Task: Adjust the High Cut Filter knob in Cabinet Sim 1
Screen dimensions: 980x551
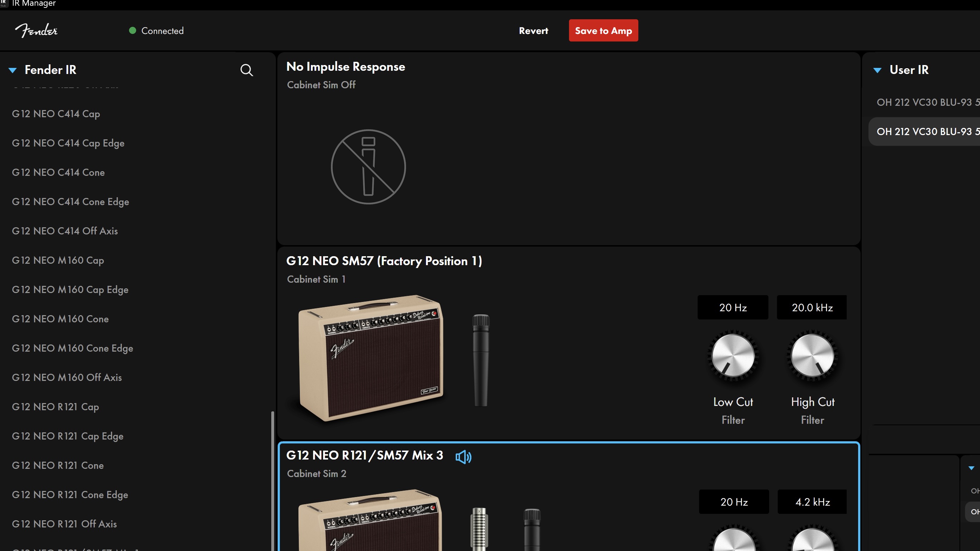Action: point(812,355)
